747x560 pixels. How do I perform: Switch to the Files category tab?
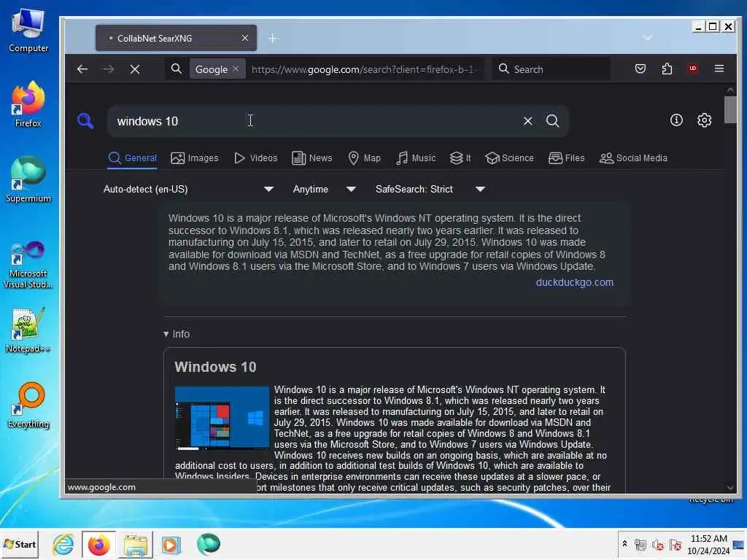click(x=566, y=158)
